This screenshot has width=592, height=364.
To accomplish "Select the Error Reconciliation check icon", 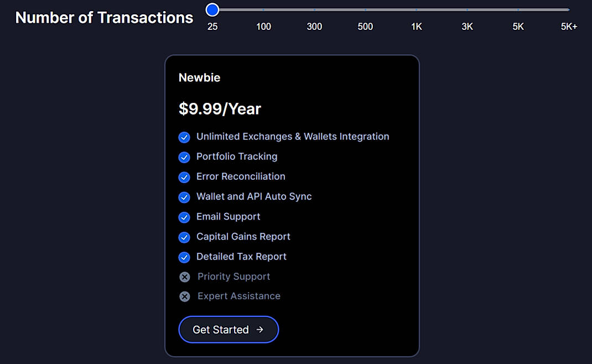I will tap(184, 177).
